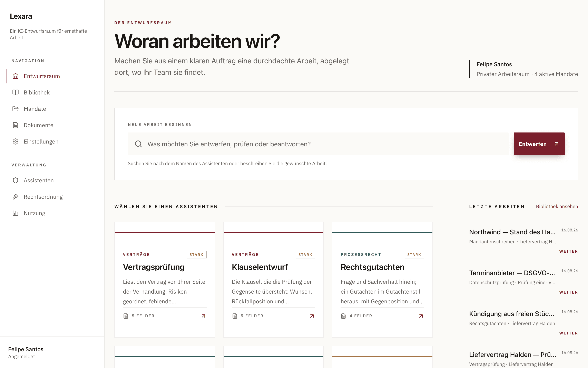Click the Nutzung bar chart icon
The width and height of the screenshot is (588, 368).
tap(16, 213)
